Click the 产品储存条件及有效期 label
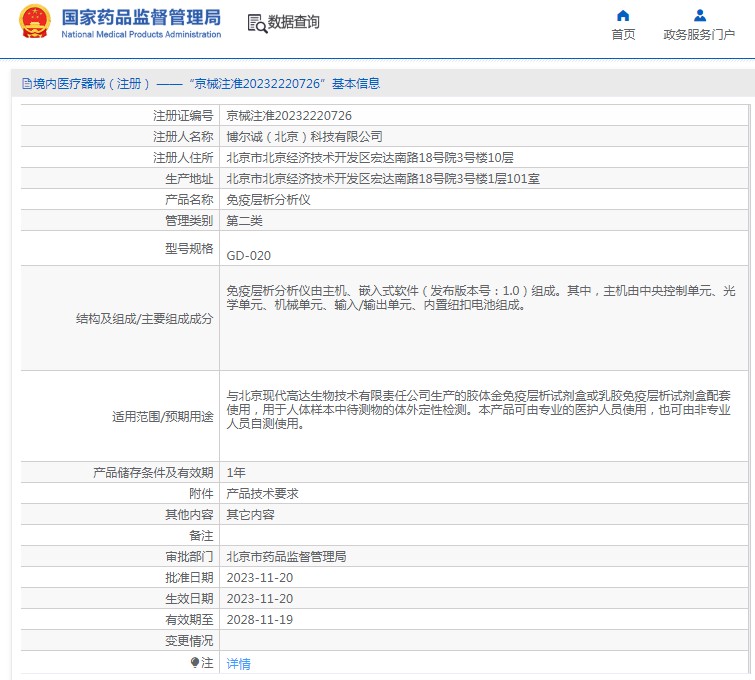 (153, 472)
